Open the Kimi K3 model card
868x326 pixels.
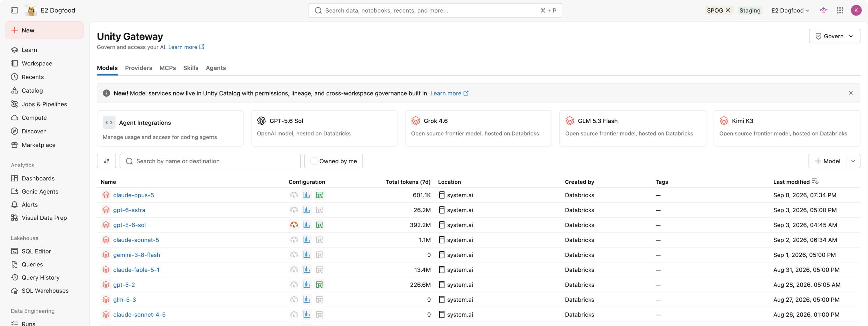786,128
